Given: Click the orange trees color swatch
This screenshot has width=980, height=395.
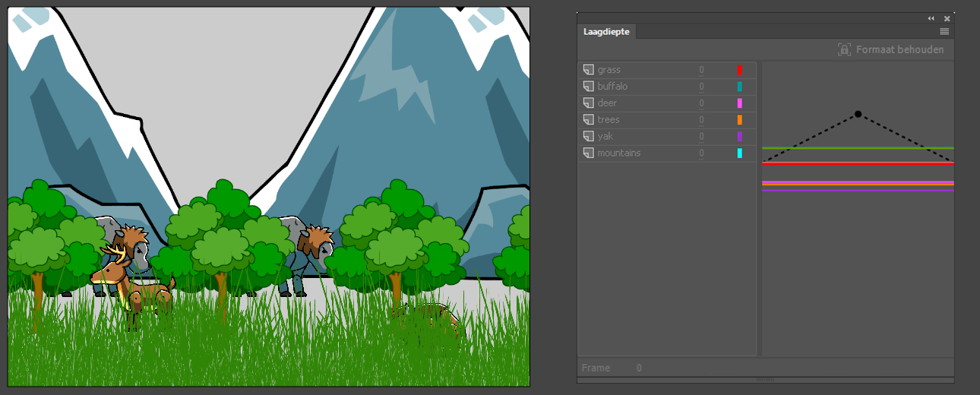Looking at the screenshot, I should click(x=740, y=120).
